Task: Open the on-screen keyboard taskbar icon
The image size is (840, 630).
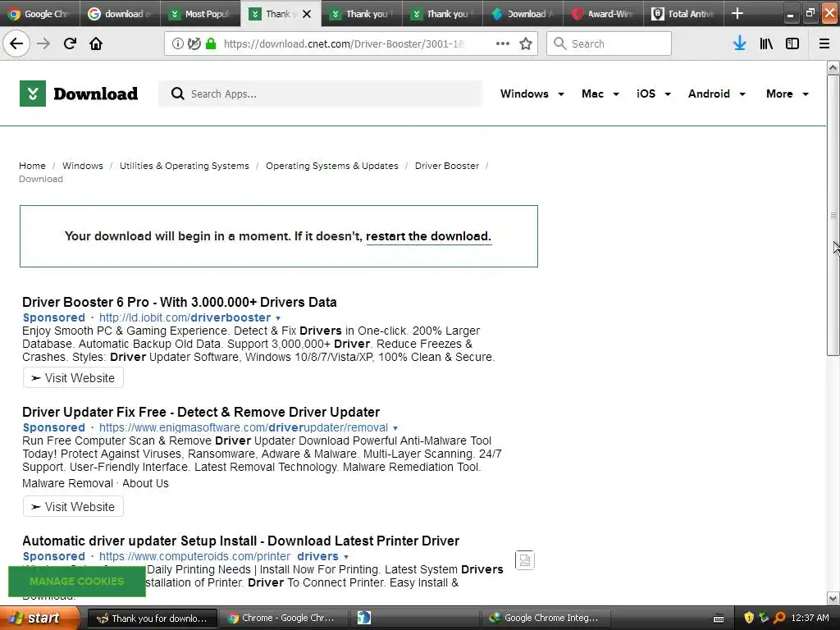Action: (x=719, y=619)
